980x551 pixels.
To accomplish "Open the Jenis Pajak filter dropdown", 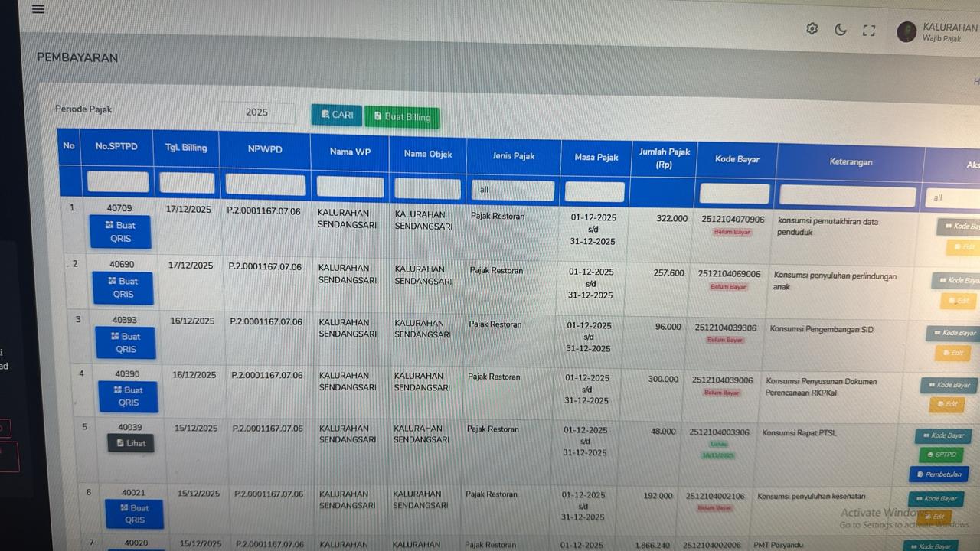I will [x=512, y=190].
